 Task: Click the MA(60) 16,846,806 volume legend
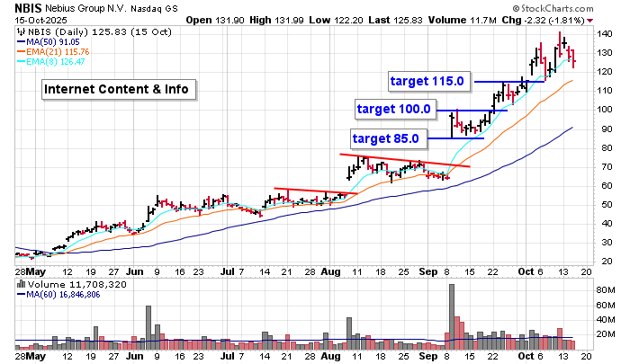point(63,294)
